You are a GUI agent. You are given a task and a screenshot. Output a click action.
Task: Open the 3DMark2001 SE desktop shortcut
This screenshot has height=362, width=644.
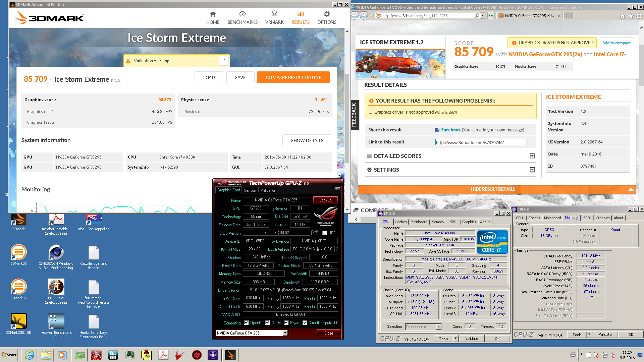tap(19, 324)
